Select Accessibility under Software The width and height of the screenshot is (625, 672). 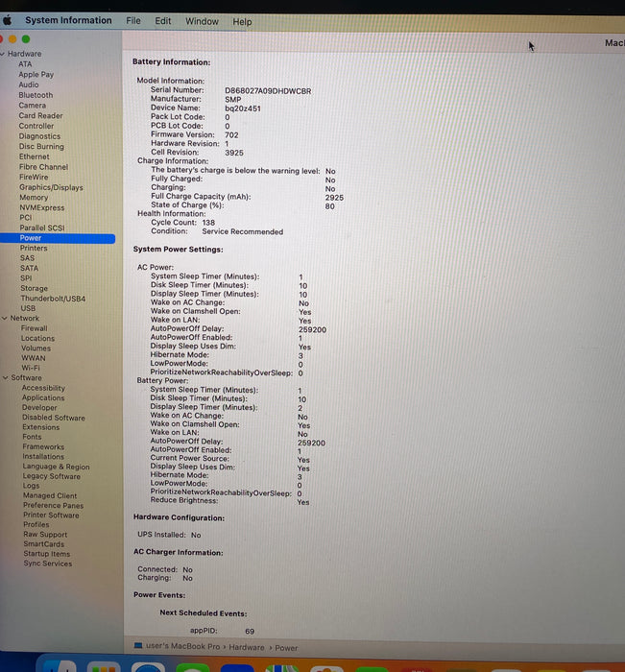click(x=43, y=388)
